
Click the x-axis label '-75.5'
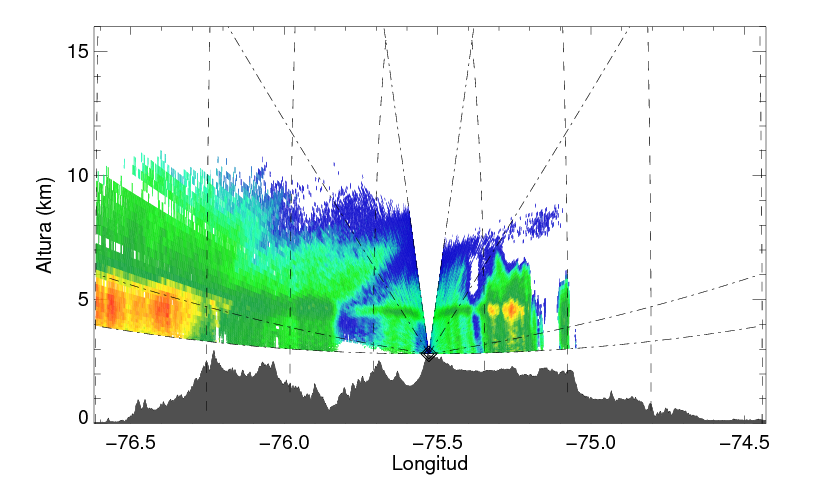tap(438, 443)
